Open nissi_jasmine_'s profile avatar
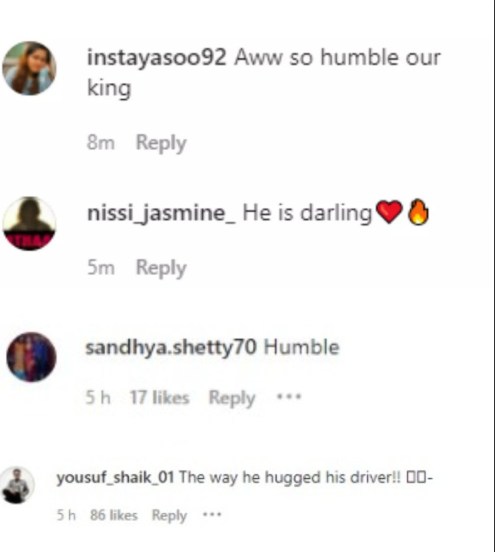 point(29,224)
